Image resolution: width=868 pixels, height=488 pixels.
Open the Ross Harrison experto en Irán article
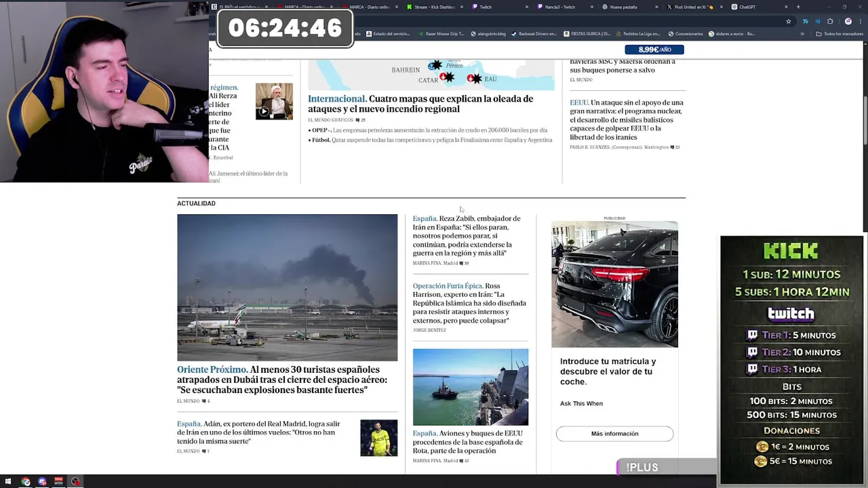[x=469, y=303]
